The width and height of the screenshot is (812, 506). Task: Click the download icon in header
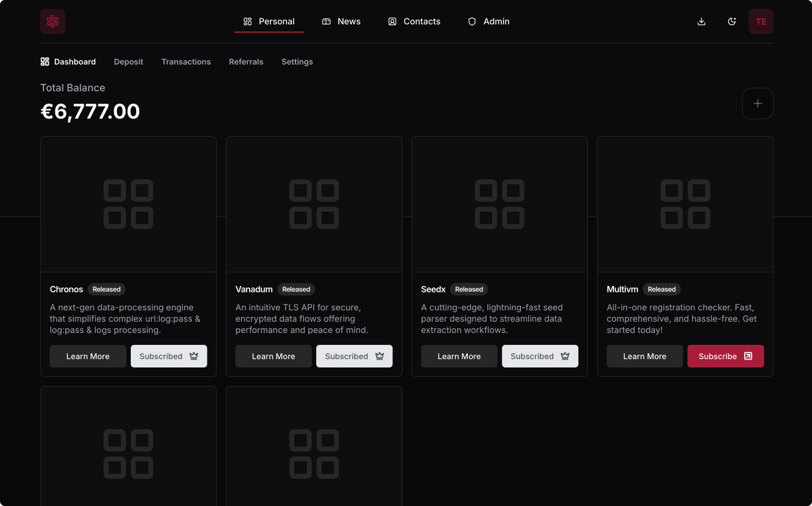701,21
